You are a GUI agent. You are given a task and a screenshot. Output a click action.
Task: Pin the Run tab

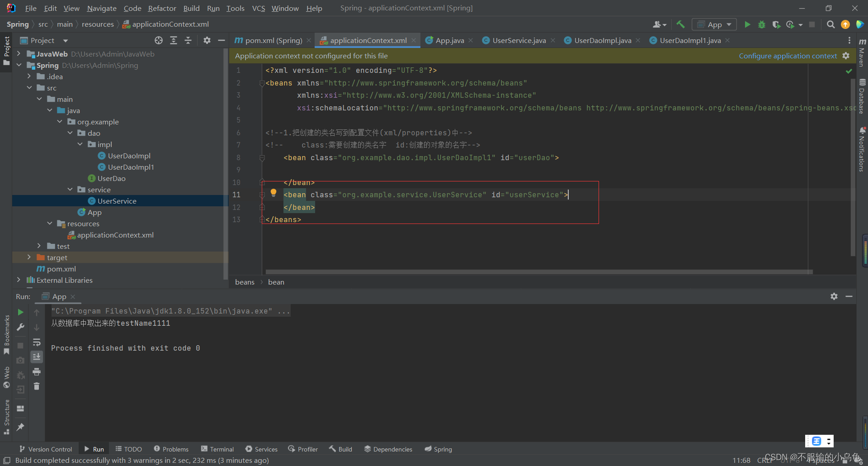20,427
